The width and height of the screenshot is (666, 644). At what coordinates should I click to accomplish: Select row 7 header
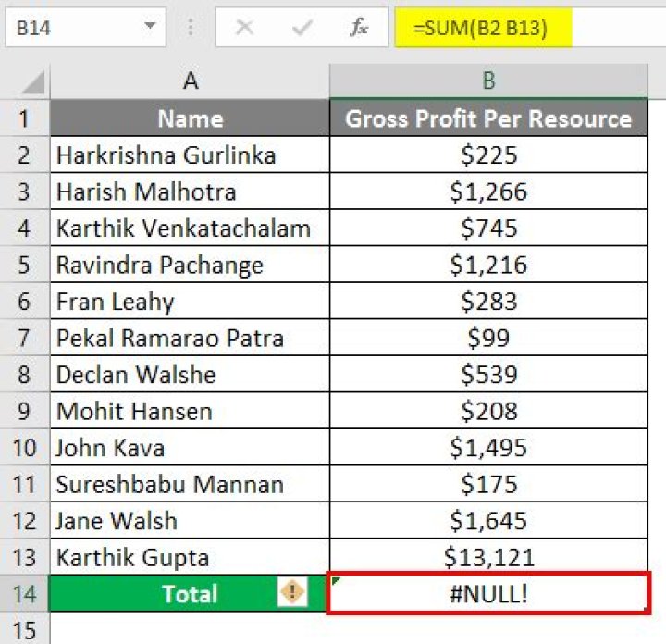[x=24, y=338]
